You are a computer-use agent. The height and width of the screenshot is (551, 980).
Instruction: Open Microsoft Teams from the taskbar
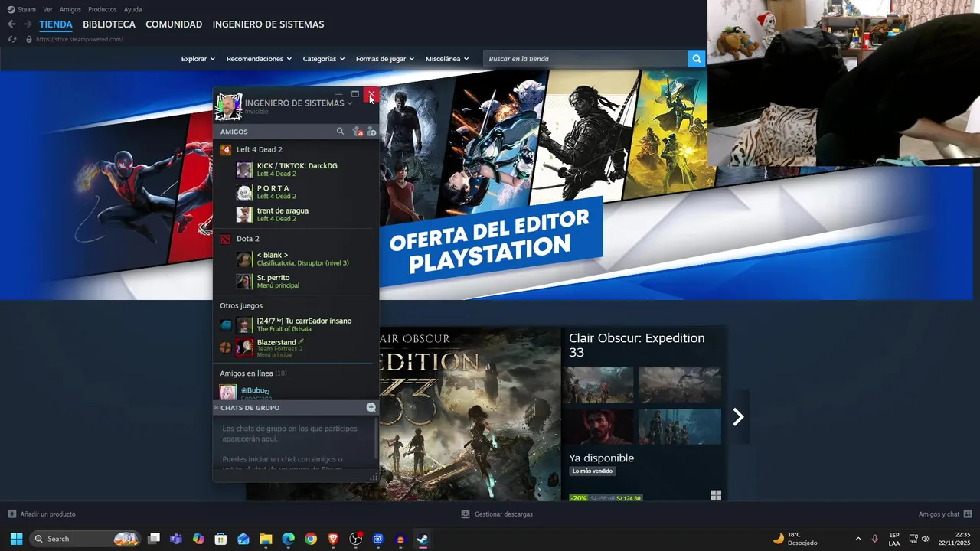click(x=176, y=539)
